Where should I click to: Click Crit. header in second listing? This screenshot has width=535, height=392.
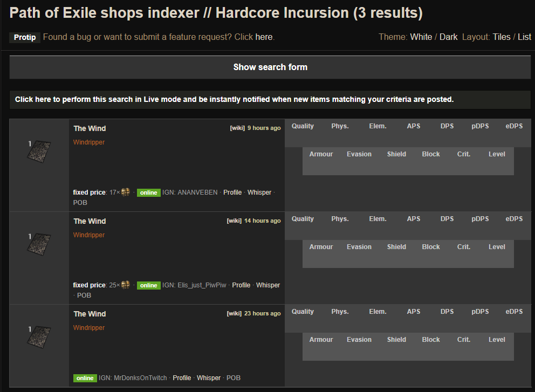point(464,247)
